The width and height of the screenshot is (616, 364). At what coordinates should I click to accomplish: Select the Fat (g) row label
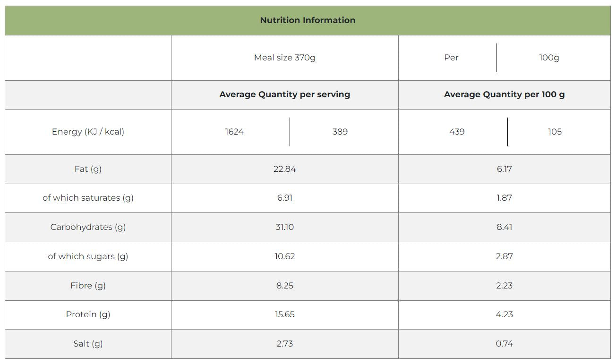88,169
